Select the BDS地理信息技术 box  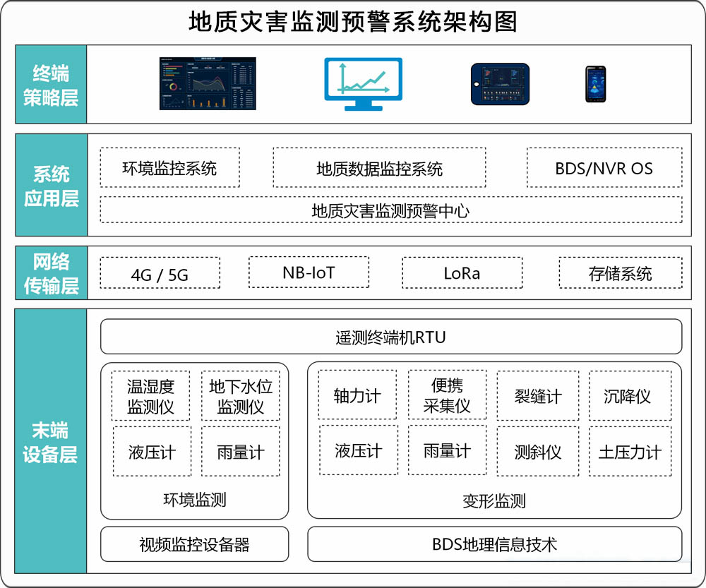(494, 544)
